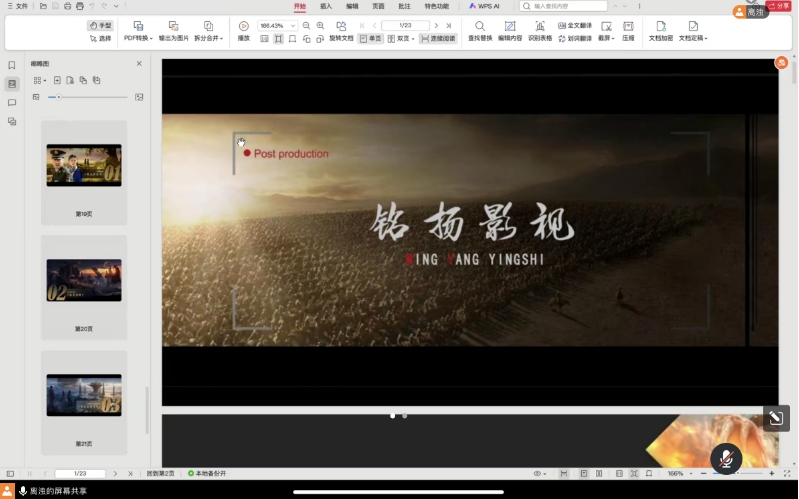Click the WPS AI button
This screenshot has width=799, height=499.
[484, 6]
